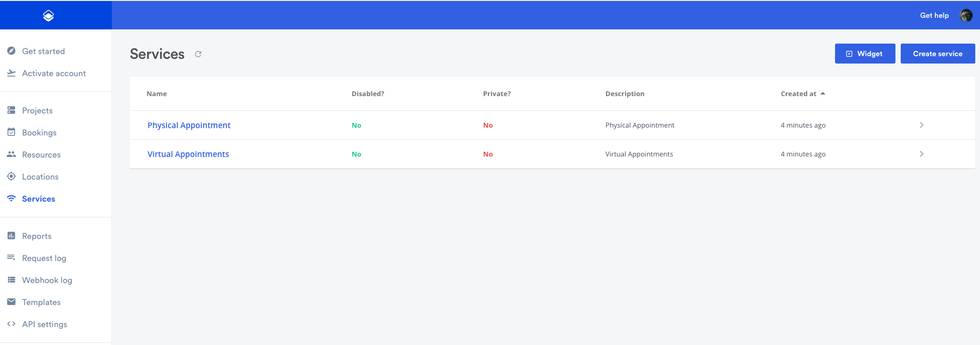Go to Locations page
This screenshot has width=980, height=345.
point(40,176)
